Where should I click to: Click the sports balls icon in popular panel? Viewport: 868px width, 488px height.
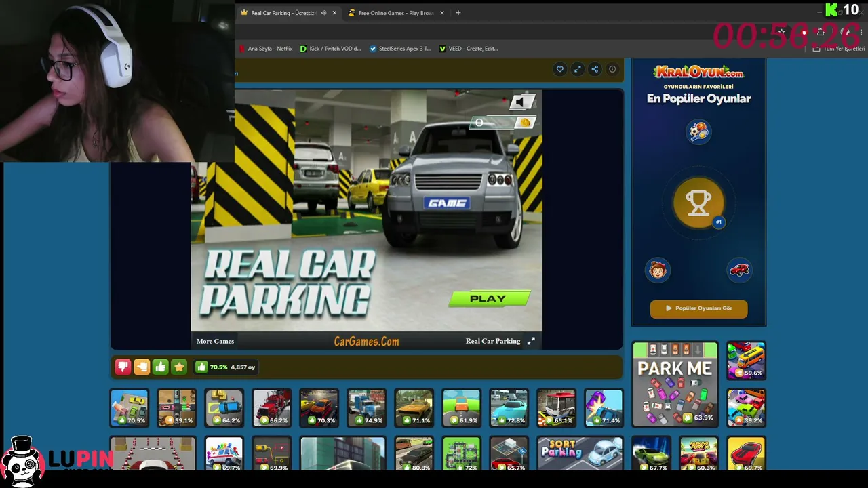[x=698, y=131]
